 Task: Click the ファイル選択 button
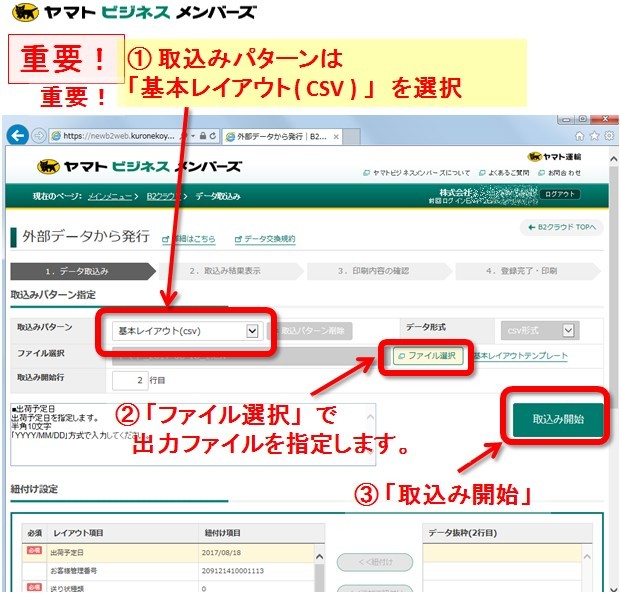(x=427, y=356)
